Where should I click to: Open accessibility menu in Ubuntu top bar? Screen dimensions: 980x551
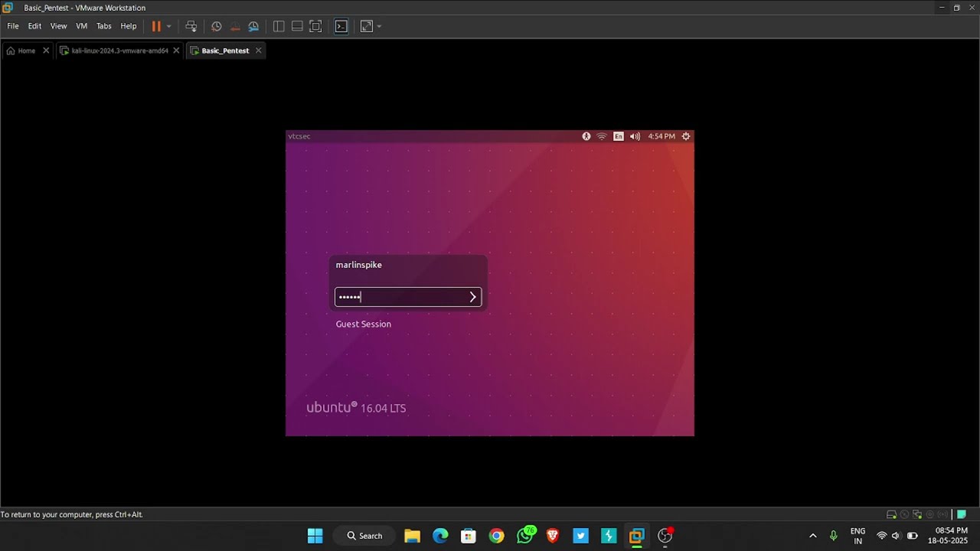point(586,136)
